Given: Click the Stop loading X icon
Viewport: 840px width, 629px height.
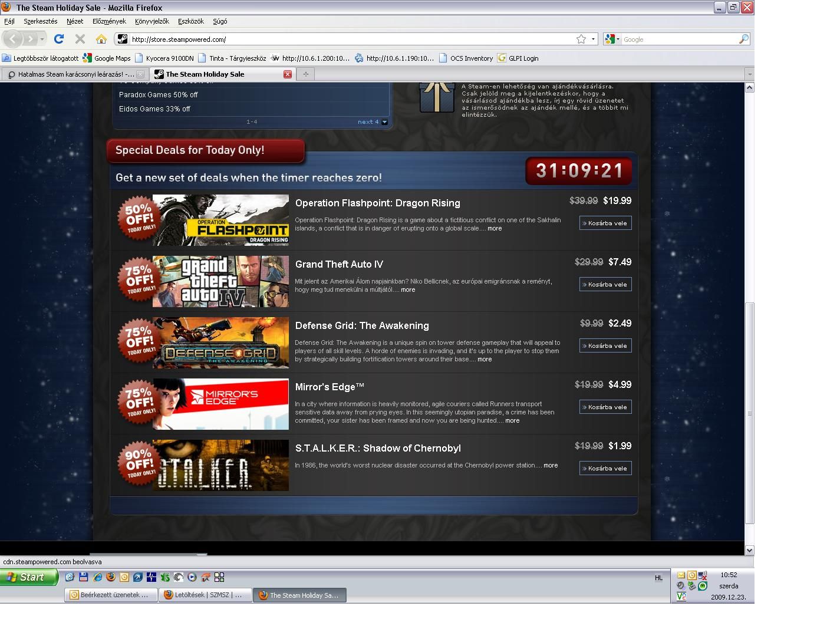Looking at the screenshot, I should [x=80, y=39].
